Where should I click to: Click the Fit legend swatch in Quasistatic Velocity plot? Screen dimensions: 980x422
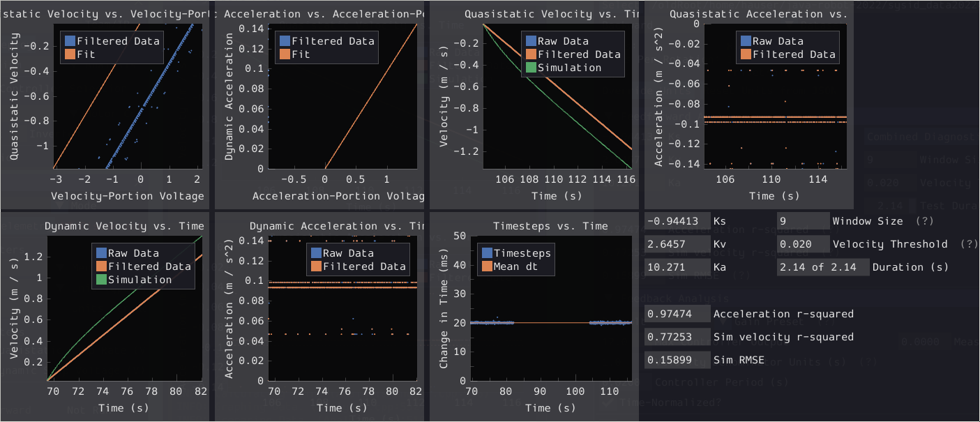click(69, 54)
